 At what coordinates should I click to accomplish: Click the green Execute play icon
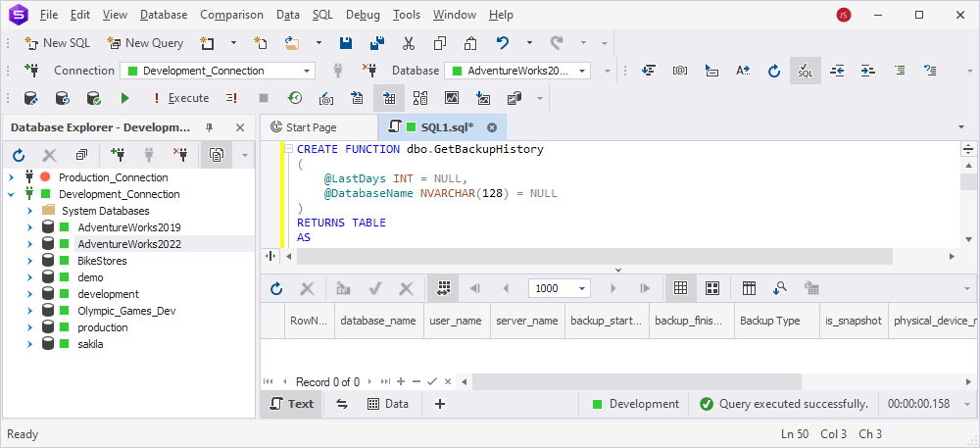pos(125,98)
